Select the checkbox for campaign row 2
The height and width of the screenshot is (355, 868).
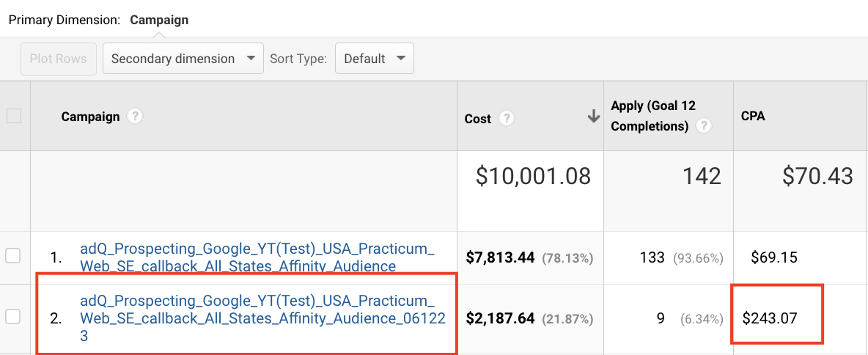[14, 317]
